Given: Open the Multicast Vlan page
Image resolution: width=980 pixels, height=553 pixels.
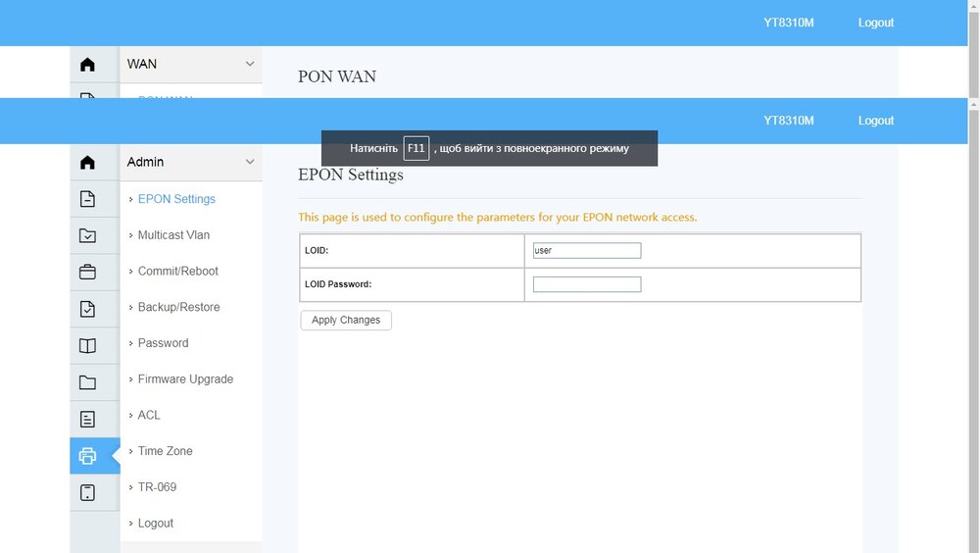Looking at the screenshot, I should pyautogui.click(x=173, y=235).
